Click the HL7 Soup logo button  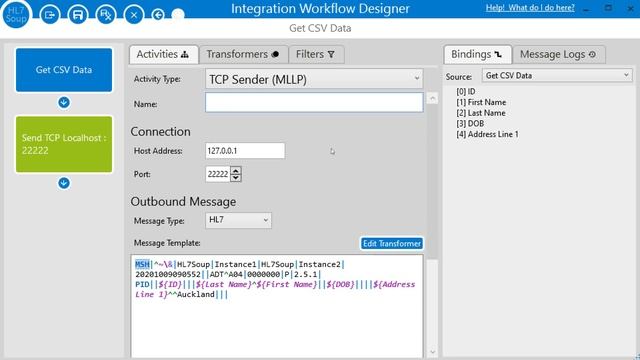[16, 15]
